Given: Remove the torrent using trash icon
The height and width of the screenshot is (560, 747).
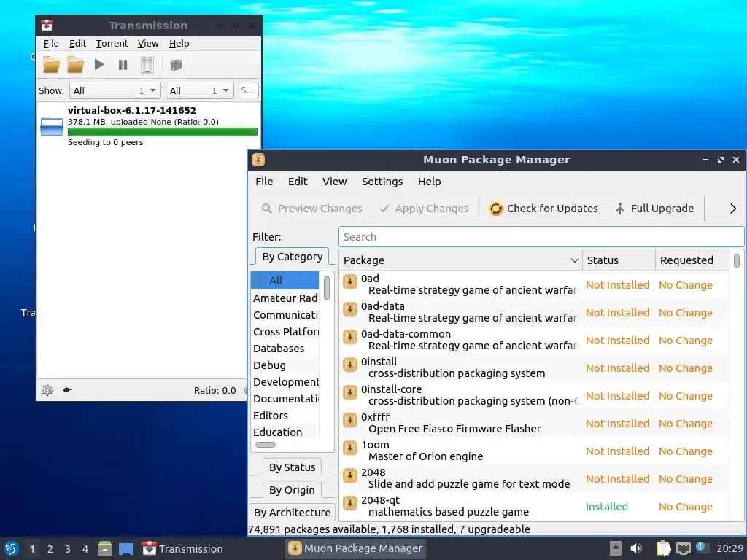Looking at the screenshot, I should (x=147, y=65).
